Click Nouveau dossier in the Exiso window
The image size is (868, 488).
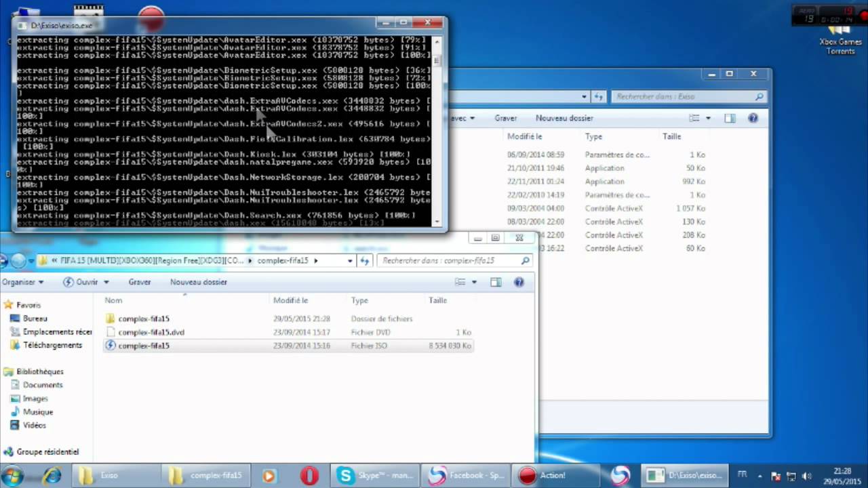(564, 118)
